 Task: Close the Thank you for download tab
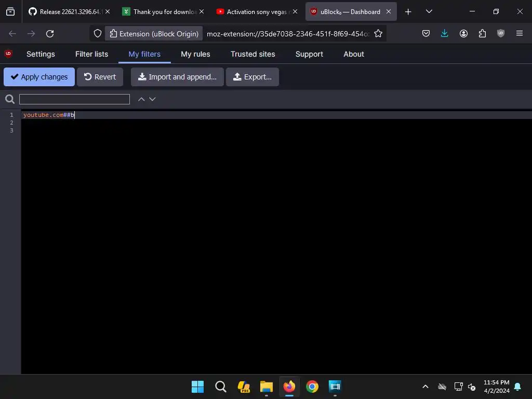(x=202, y=11)
